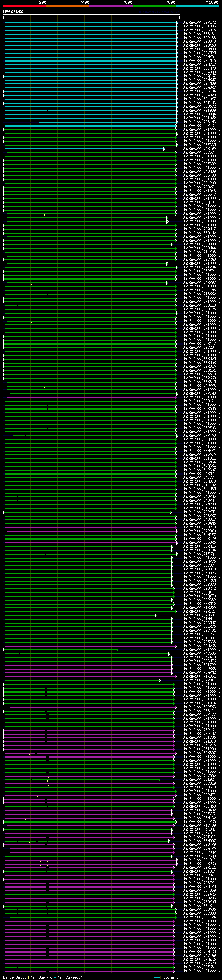This screenshot has width=222, height=980.
Task: Click UniRef100_B6U6S2 hit name
Action: (x=199, y=106)
